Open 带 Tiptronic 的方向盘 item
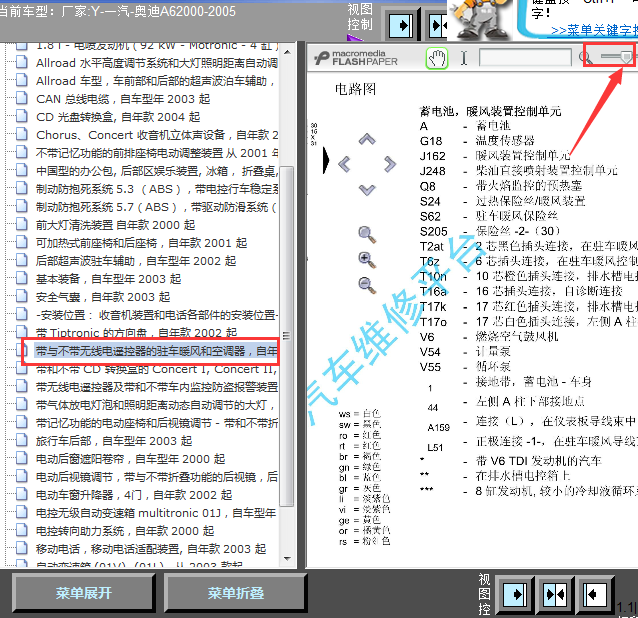Screen dimensions: 638x618 (136, 333)
